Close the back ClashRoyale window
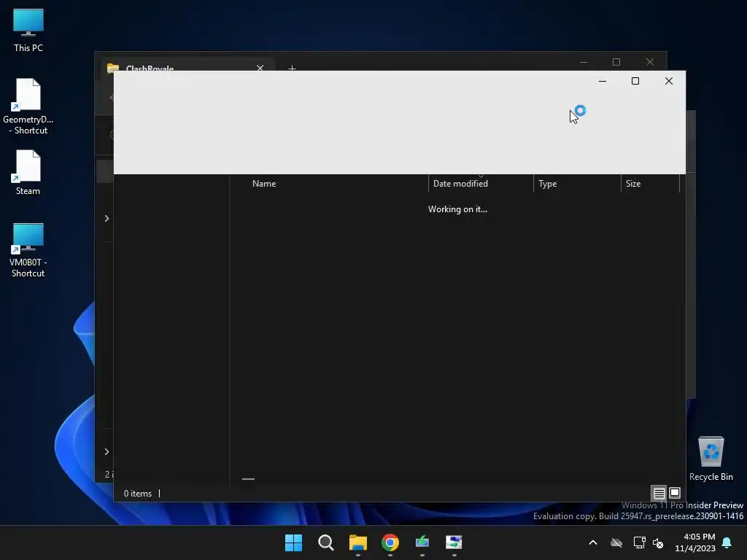This screenshot has width=747, height=560. (x=650, y=62)
